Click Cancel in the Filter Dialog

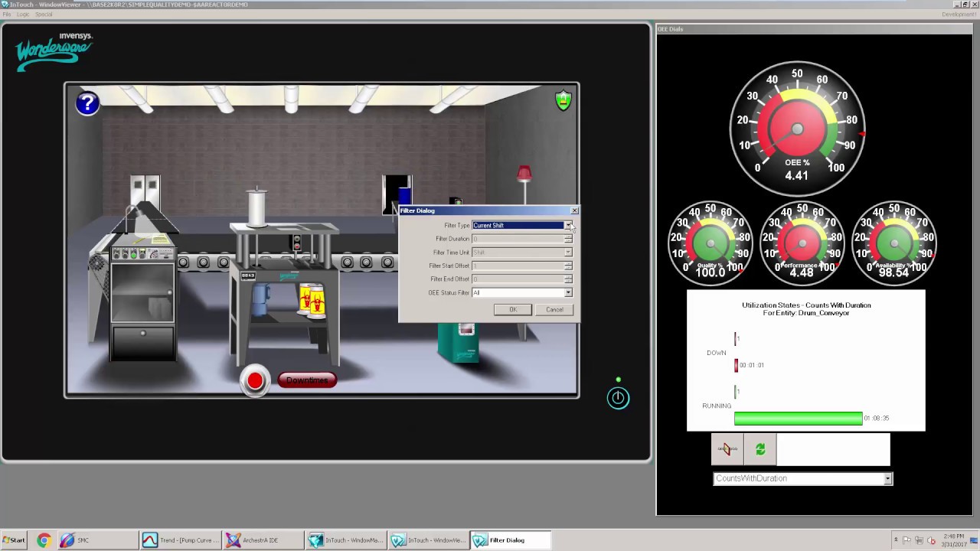pyautogui.click(x=554, y=310)
